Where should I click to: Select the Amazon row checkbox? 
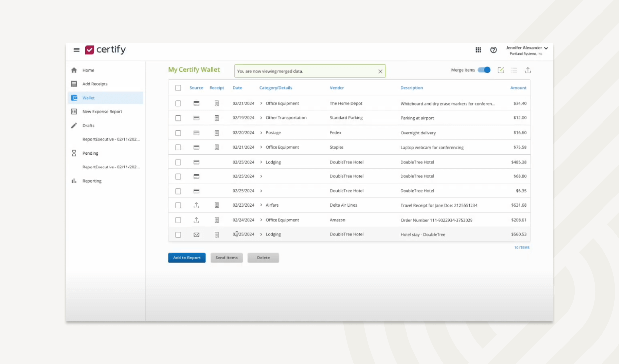coord(178,220)
